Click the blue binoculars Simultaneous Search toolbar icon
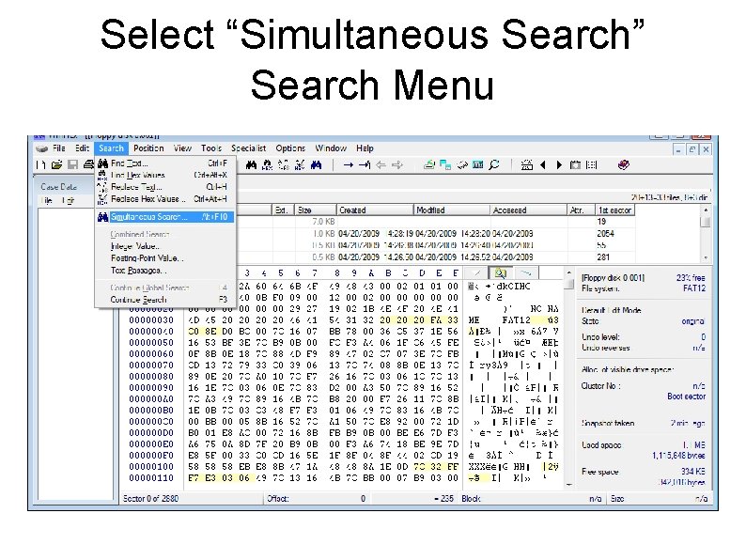746x560 pixels. (316, 165)
